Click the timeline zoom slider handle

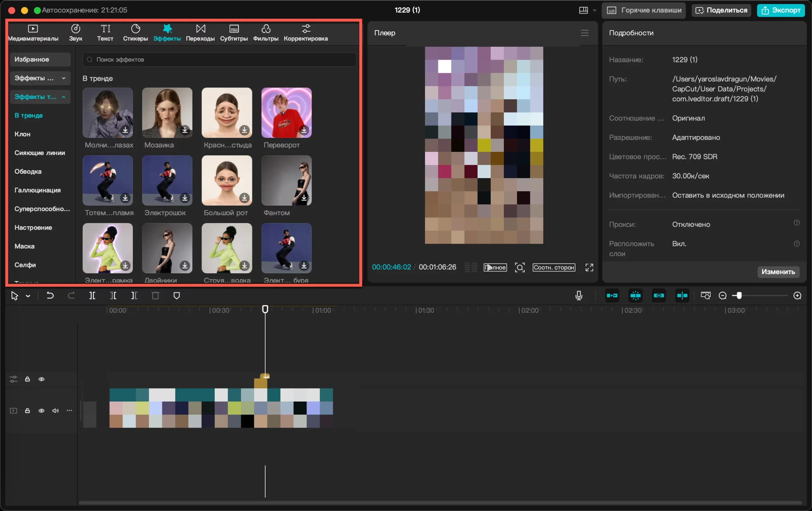[x=739, y=296]
